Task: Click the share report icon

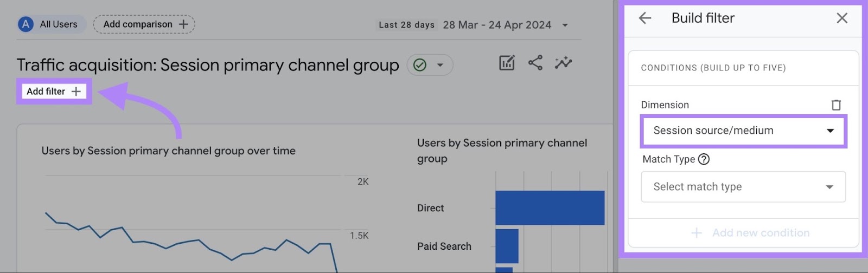Action: pos(535,63)
